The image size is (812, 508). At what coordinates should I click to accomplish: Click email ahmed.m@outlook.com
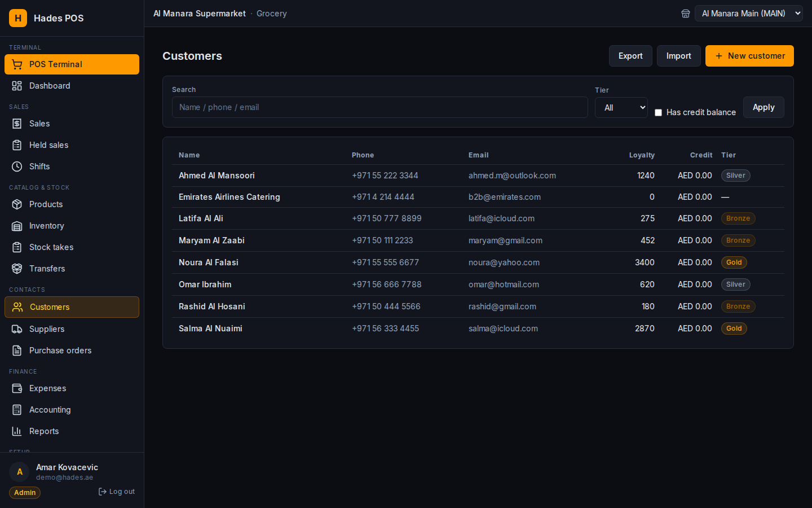coord(512,176)
